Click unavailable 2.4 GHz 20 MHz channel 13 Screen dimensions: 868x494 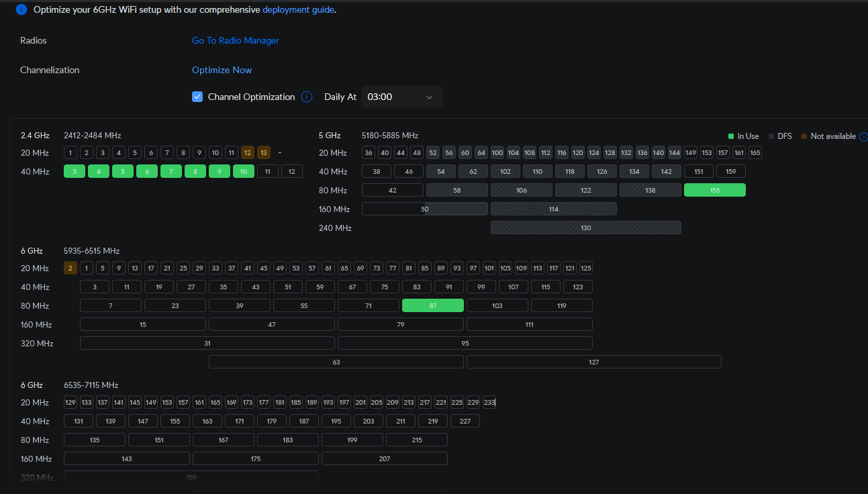(264, 152)
